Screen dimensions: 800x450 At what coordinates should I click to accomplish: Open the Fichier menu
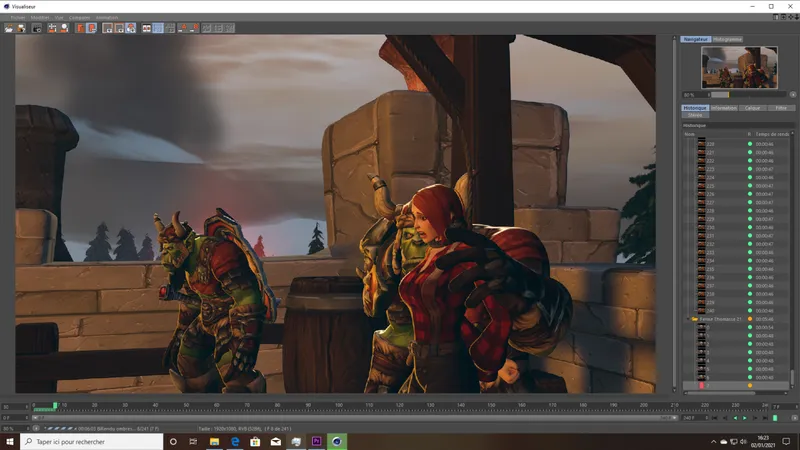click(17, 17)
